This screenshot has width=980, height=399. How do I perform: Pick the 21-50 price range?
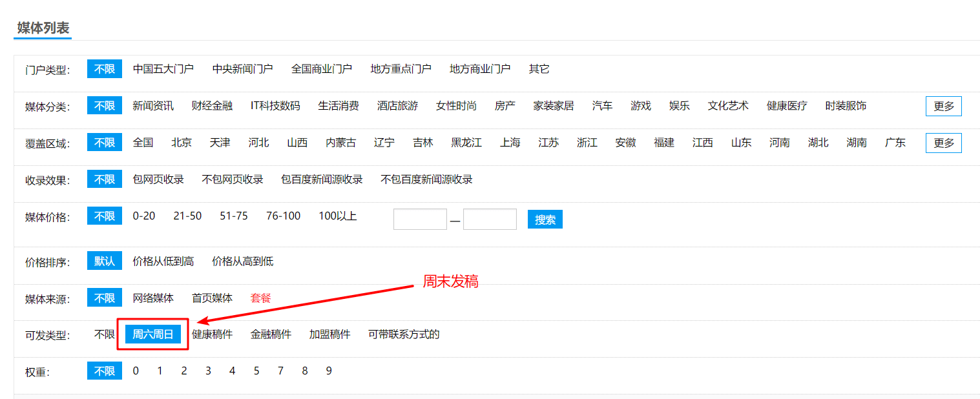pyautogui.click(x=187, y=216)
